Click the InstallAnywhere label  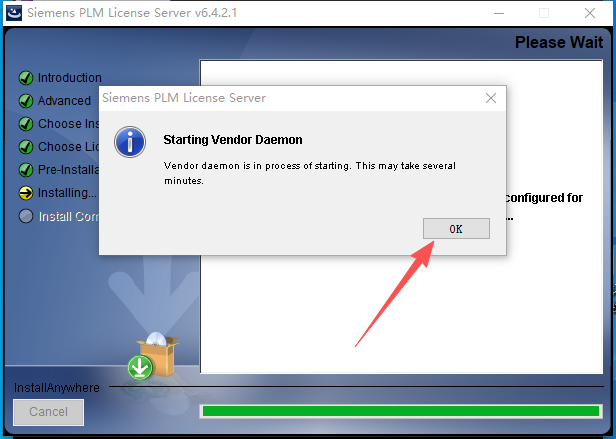pos(57,388)
